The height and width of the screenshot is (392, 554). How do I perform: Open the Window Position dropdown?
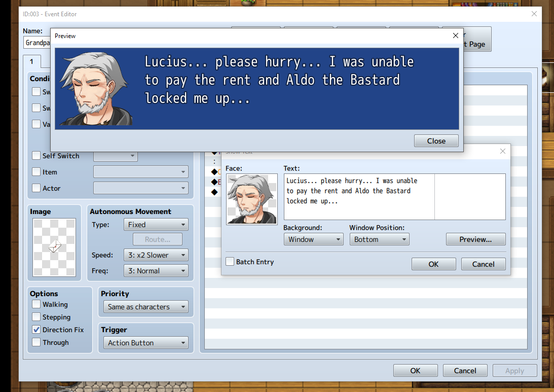tap(379, 239)
